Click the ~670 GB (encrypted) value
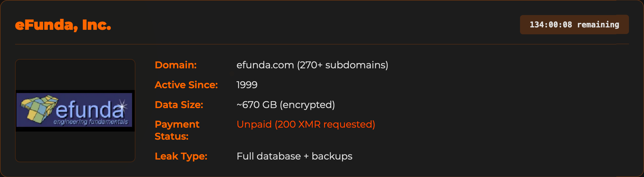 (286, 105)
